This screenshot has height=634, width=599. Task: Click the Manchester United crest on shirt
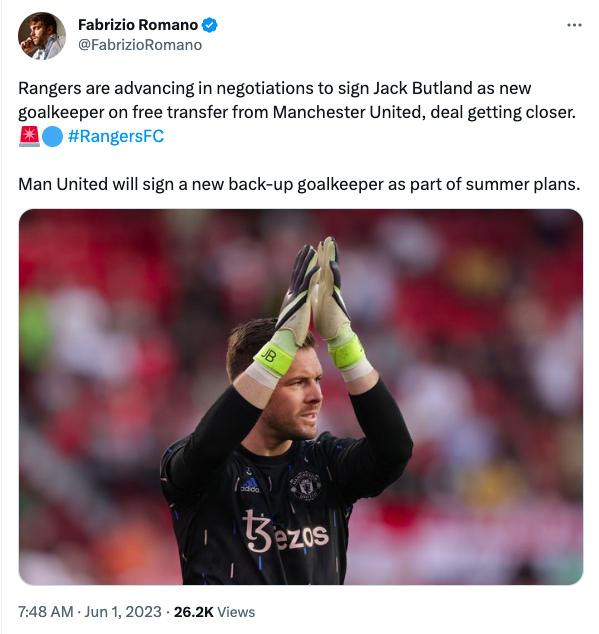click(305, 485)
